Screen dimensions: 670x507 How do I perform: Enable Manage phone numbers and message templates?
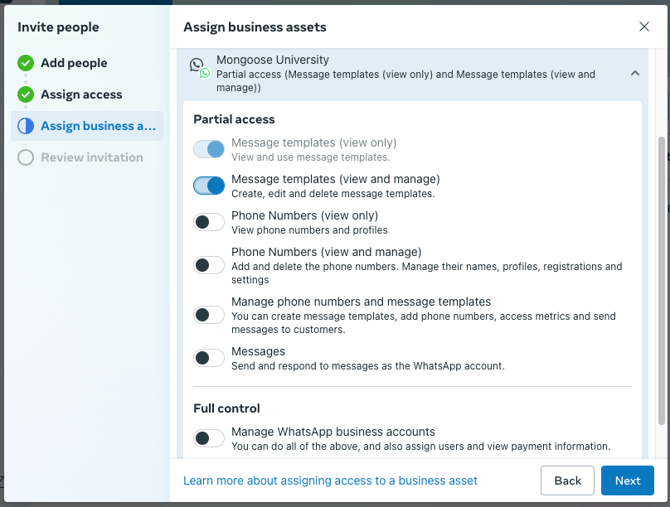209,315
